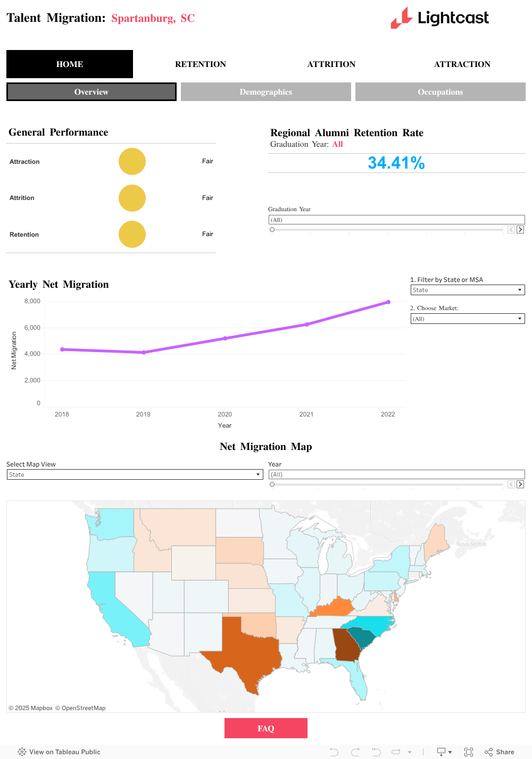Open the Demographics sub-tab
This screenshot has height=759, width=532.
point(266,92)
